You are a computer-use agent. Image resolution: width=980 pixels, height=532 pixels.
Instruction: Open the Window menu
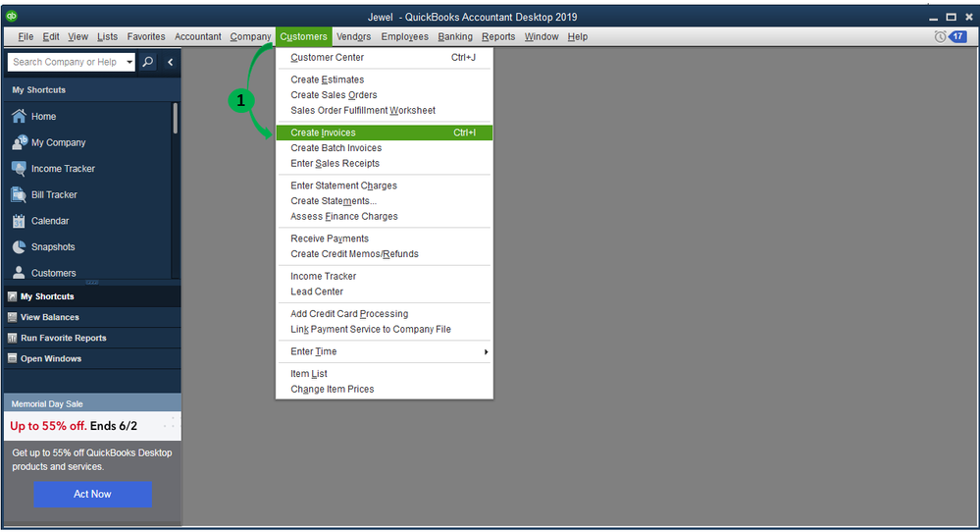click(542, 37)
